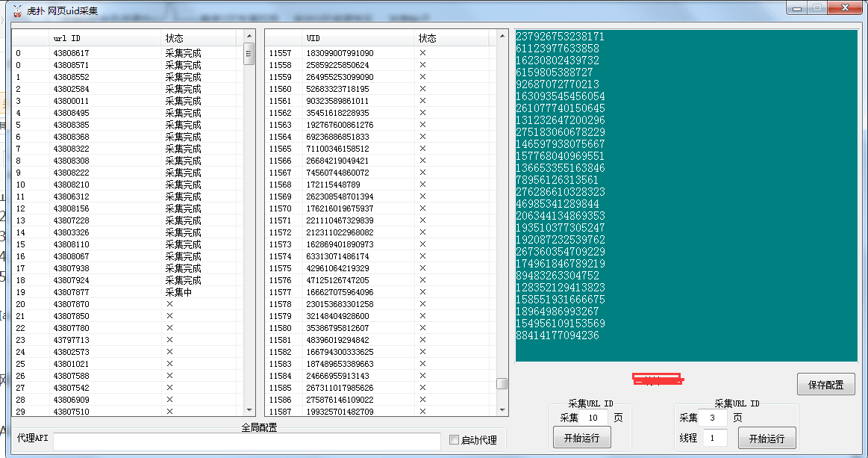868x458 pixels.
Task: Select UID row 262308548701394
Action: pyautogui.click(x=380, y=196)
